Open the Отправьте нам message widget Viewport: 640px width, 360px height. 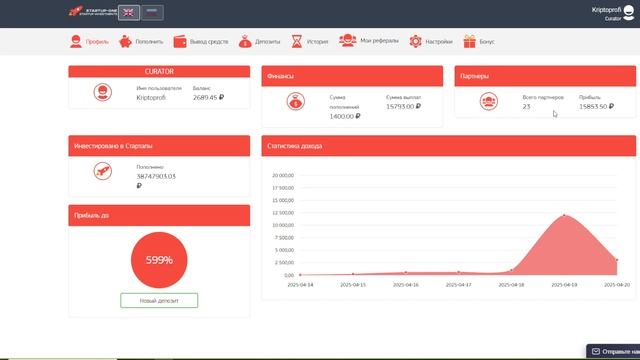(x=613, y=351)
